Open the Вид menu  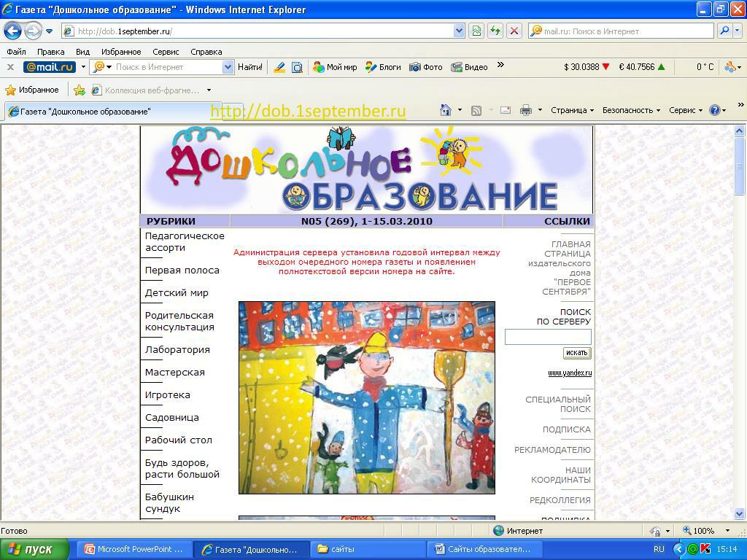click(82, 52)
